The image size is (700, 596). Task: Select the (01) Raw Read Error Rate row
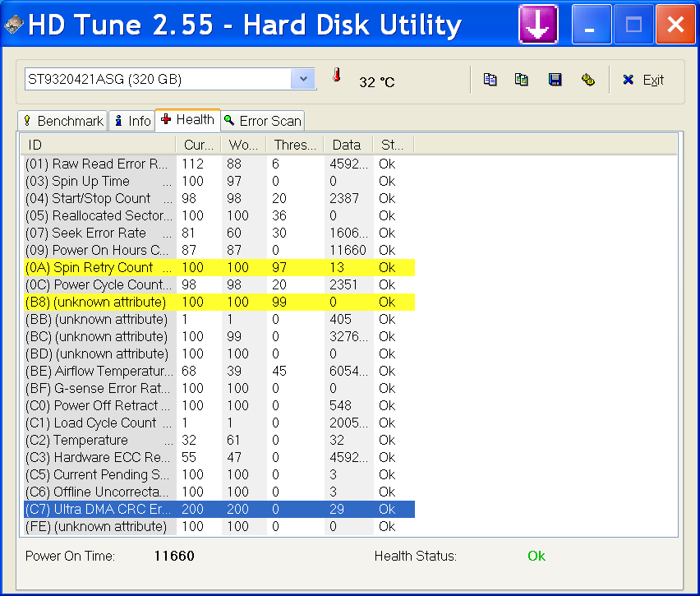click(219, 164)
